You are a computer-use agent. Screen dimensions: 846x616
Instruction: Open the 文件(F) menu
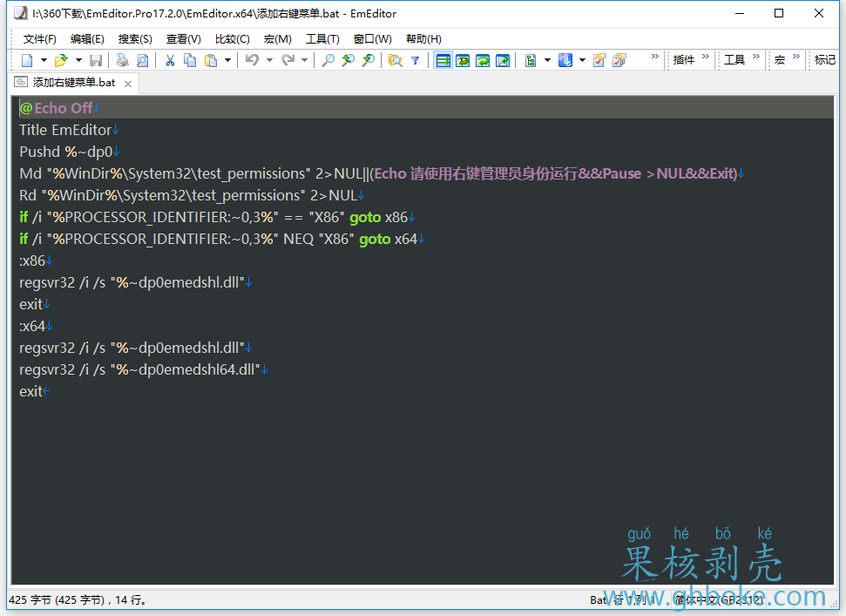pos(40,38)
